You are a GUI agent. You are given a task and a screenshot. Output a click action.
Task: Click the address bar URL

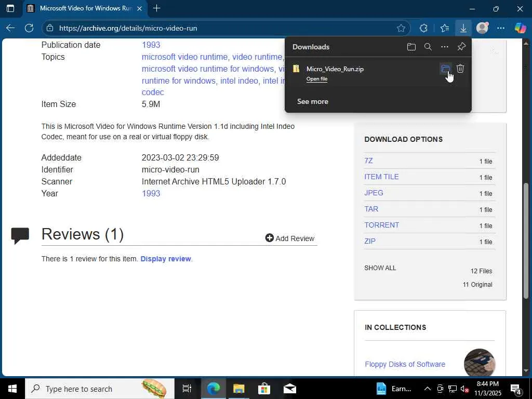(128, 28)
